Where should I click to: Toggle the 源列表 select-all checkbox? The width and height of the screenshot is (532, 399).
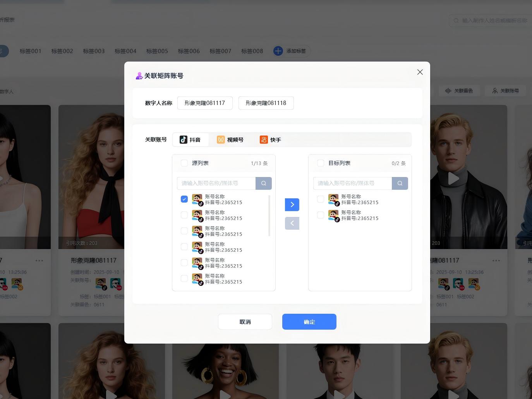point(184,163)
